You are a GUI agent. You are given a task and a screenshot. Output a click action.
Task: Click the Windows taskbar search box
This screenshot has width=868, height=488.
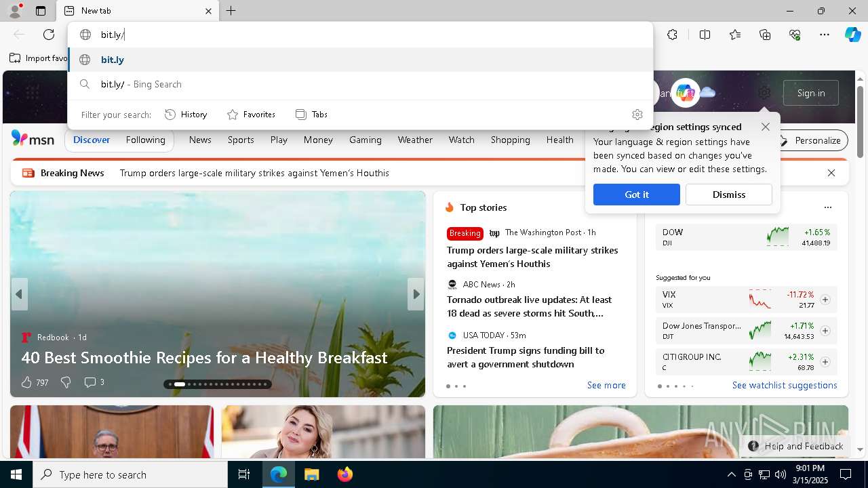(130, 474)
